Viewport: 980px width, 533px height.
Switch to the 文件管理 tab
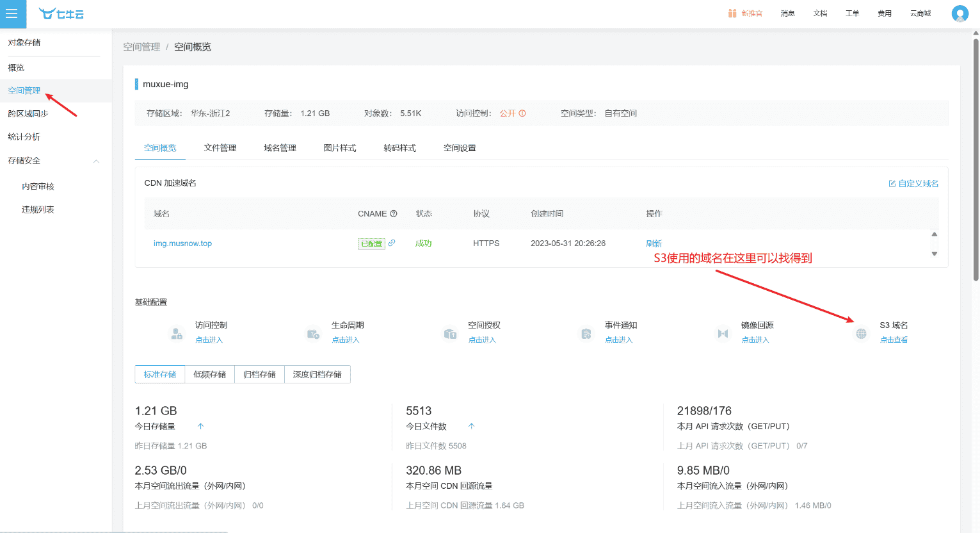(x=220, y=147)
